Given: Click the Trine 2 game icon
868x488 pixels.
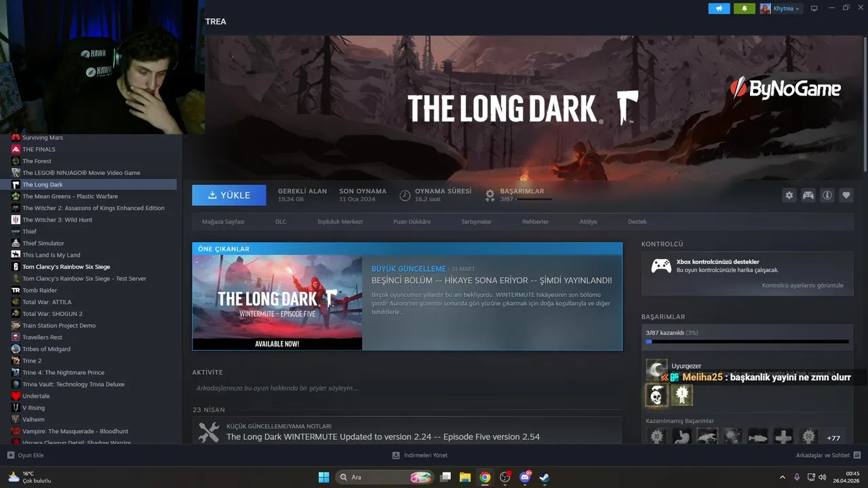Looking at the screenshot, I should (x=16, y=361).
